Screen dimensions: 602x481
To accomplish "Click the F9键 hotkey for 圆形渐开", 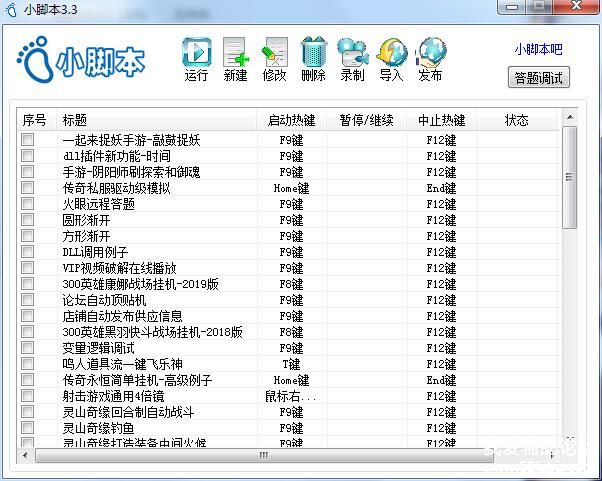I will (291, 220).
